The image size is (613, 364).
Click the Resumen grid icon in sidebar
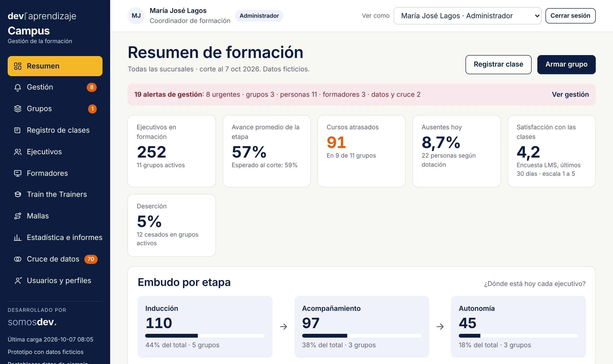coord(18,66)
